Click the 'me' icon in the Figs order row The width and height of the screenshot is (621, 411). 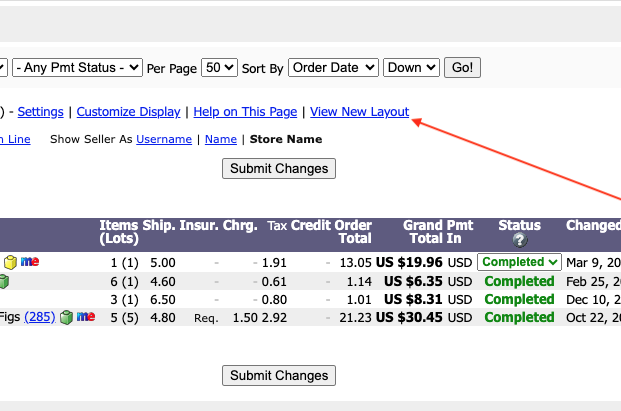click(86, 317)
